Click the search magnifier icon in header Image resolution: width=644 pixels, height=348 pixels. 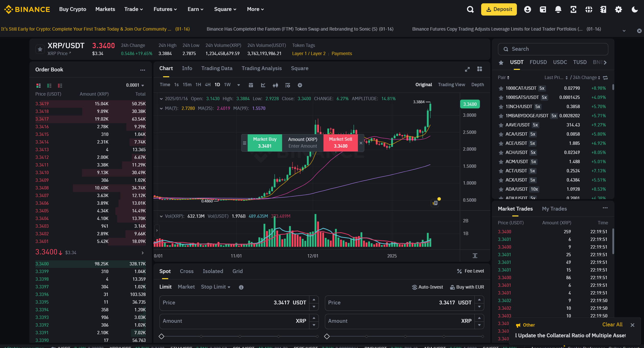pyautogui.click(x=470, y=9)
